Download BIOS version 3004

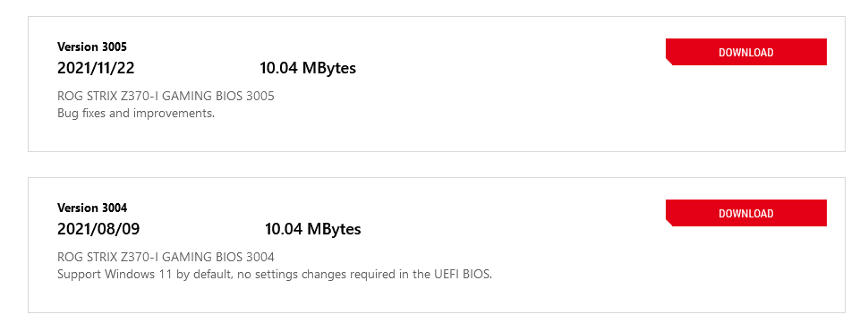[x=745, y=213]
